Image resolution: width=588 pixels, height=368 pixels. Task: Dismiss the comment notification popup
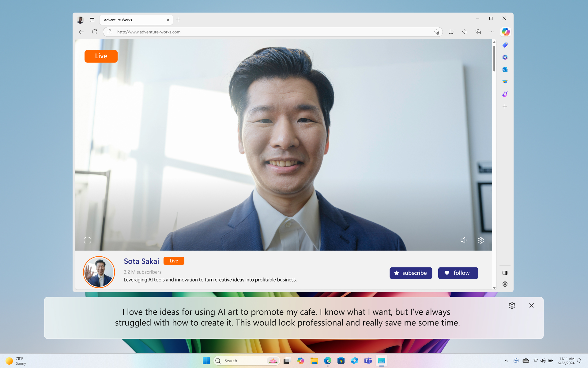tap(532, 305)
